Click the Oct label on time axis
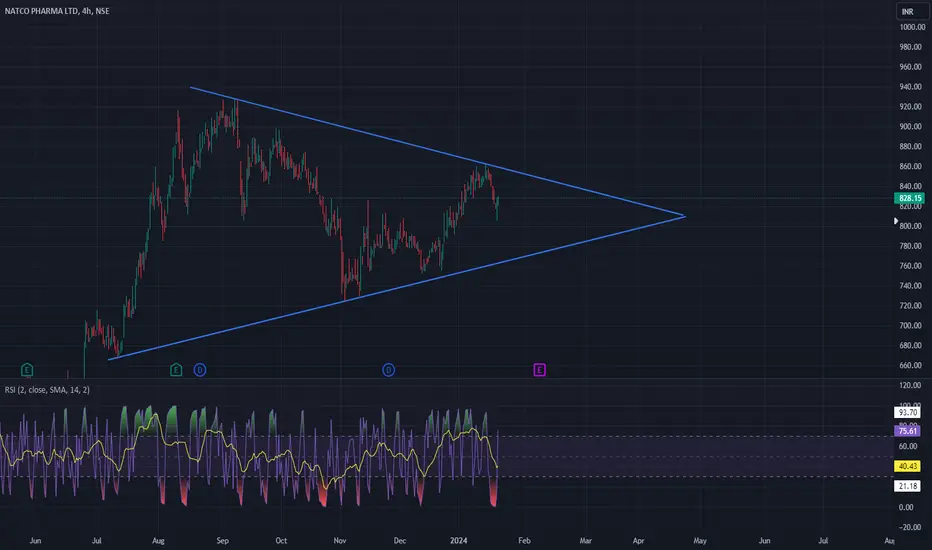Screen dimensions: 932x550 [x=281, y=540]
